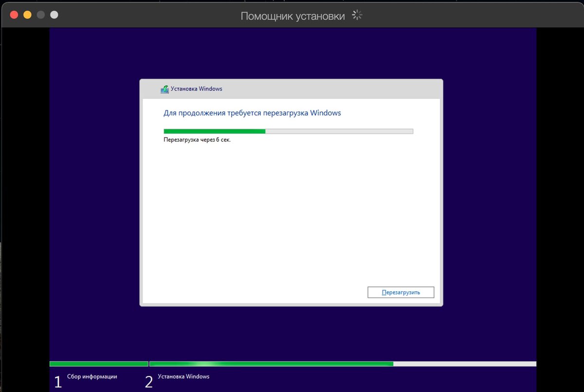The width and height of the screenshot is (584, 392).
Task: Close the Помощник установки window with red button
Action: 14,15
